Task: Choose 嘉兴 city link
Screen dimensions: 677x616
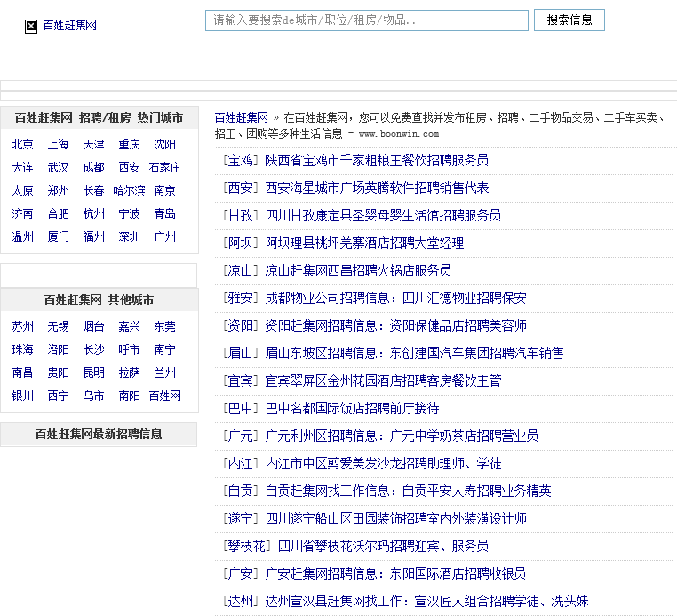Action: coord(129,326)
